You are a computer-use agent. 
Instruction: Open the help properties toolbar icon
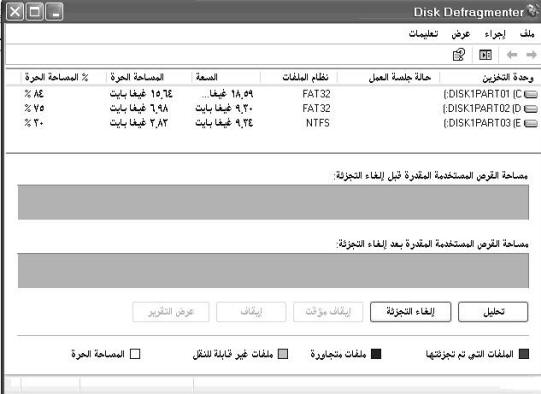pyautogui.click(x=459, y=55)
